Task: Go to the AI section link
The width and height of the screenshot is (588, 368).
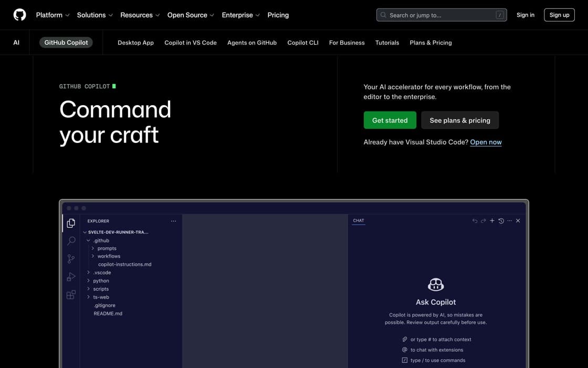Action: 16,43
